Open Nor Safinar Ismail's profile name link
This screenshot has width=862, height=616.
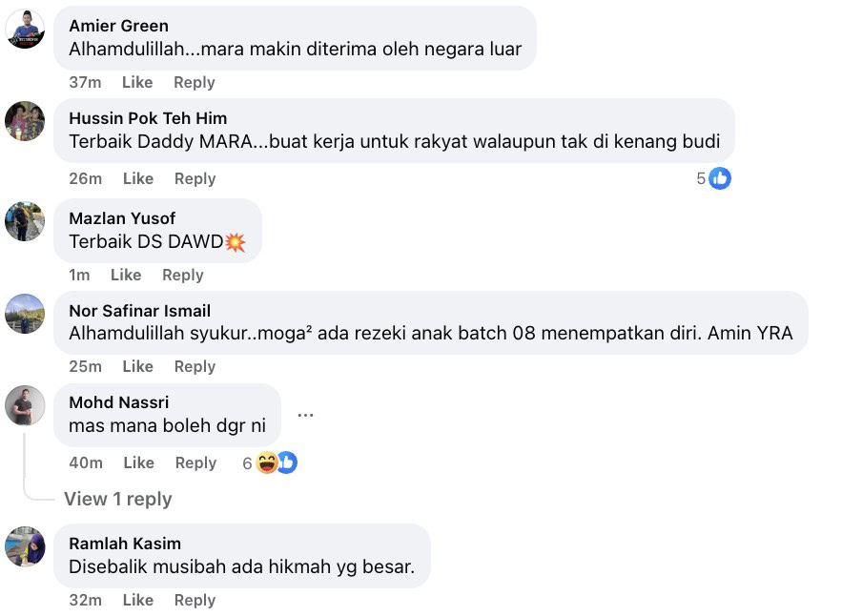tap(139, 311)
